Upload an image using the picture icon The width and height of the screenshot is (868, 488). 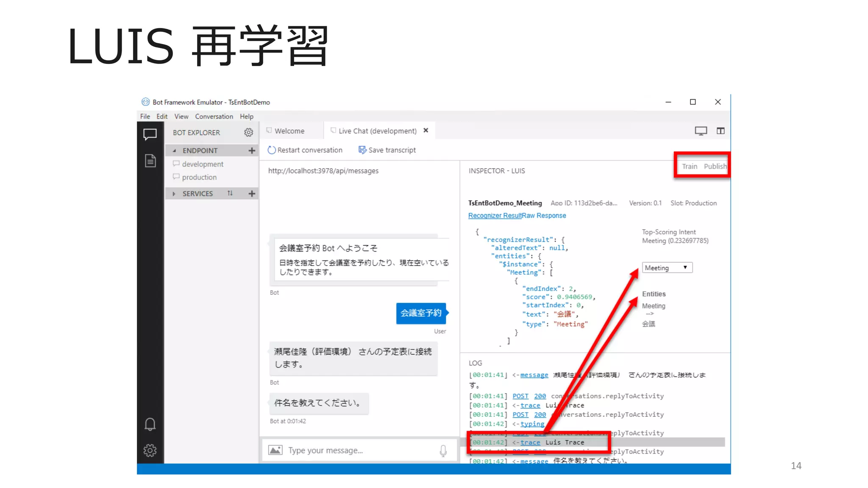pyautogui.click(x=275, y=450)
